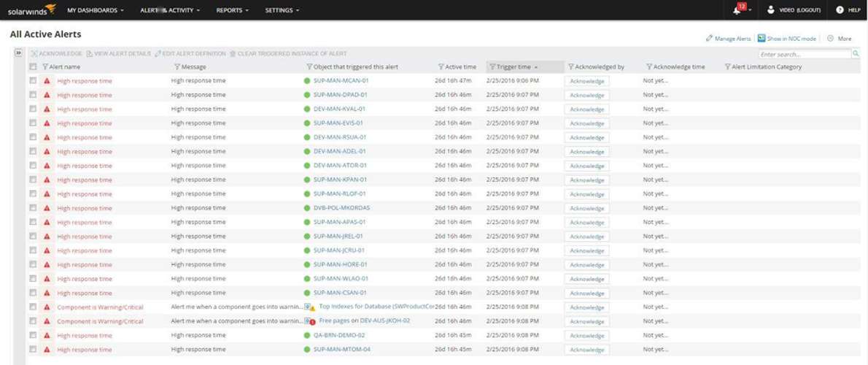Click red alert triangle in QA-BRN-DEMO-02 row
Viewport: 868px width, 365px height.
(x=47, y=336)
